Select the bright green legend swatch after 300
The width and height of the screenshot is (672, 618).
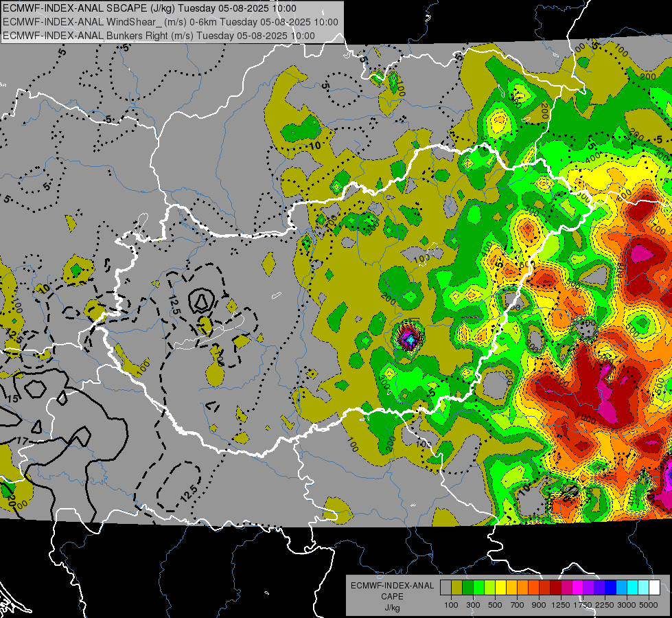point(478,588)
